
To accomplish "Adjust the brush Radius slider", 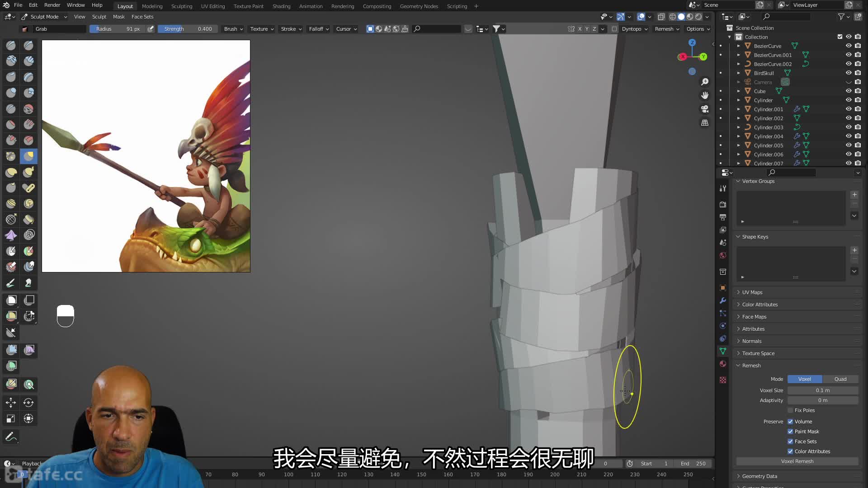I will [x=118, y=29].
